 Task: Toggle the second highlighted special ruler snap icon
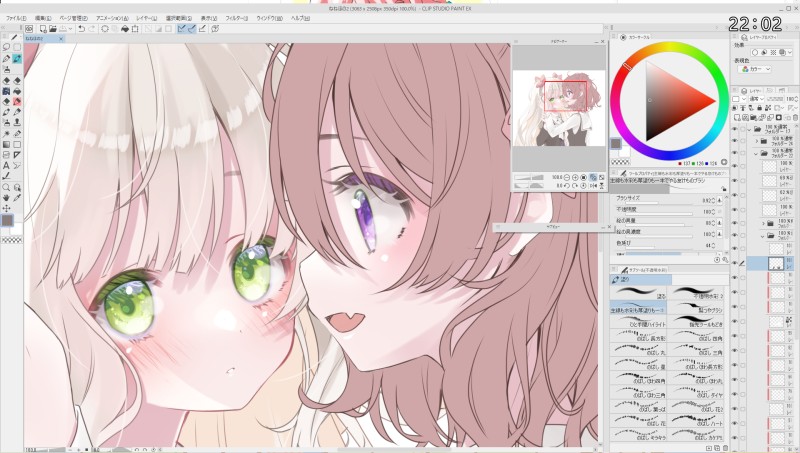tap(191, 29)
